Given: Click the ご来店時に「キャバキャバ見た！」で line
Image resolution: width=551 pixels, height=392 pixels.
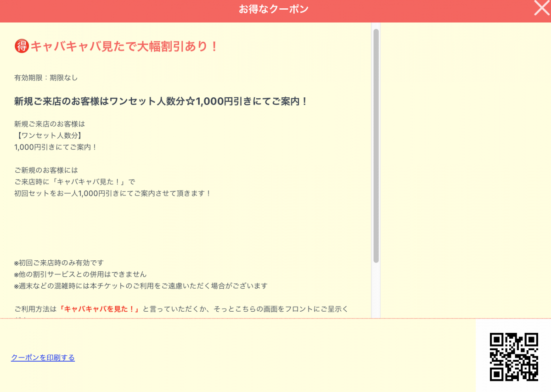Looking at the screenshot, I should pos(75,182).
